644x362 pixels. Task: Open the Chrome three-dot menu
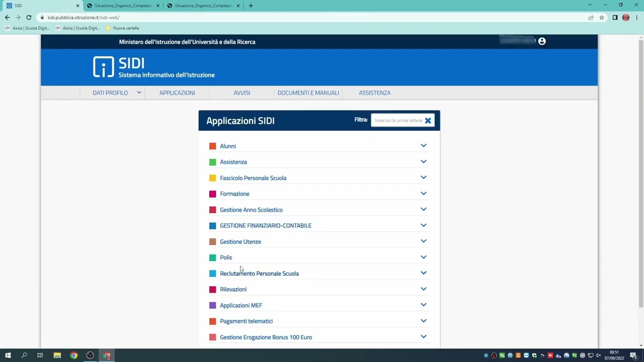click(x=636, y=18)
